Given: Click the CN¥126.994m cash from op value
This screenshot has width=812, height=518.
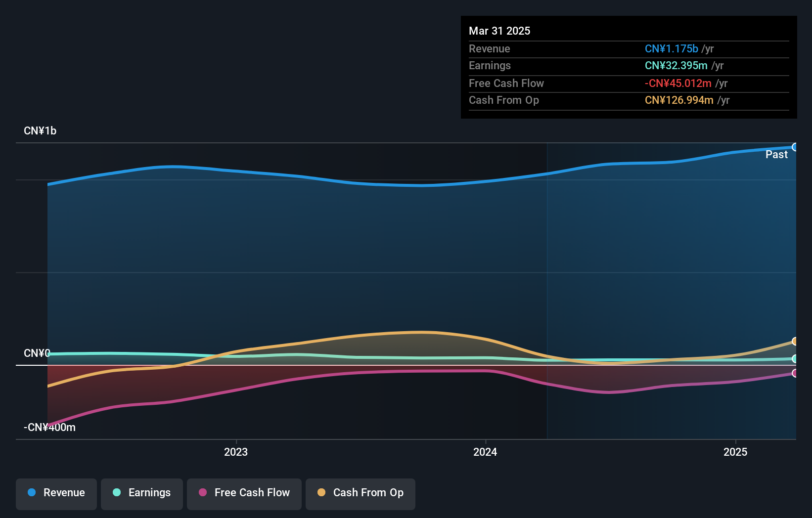Looking at the screenshot, I should click(x=679, y=100).
